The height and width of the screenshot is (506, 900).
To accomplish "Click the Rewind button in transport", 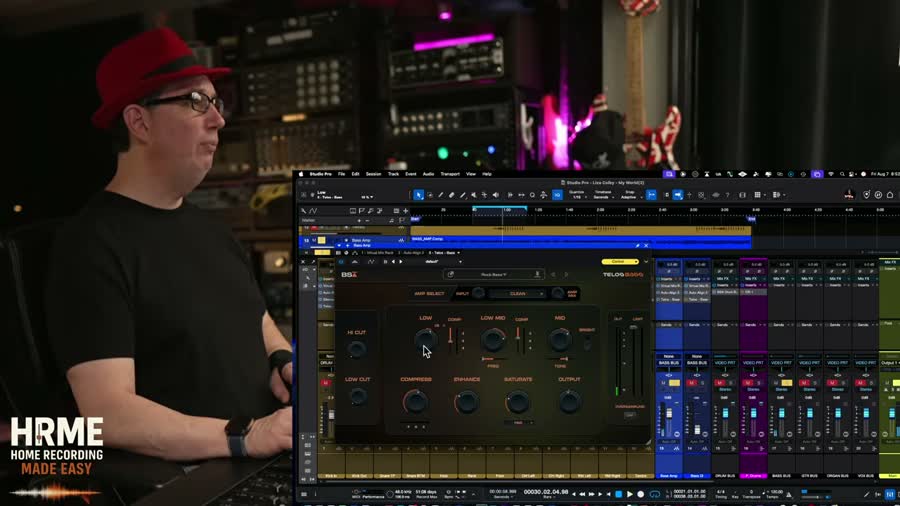I will tap(582, 494).
